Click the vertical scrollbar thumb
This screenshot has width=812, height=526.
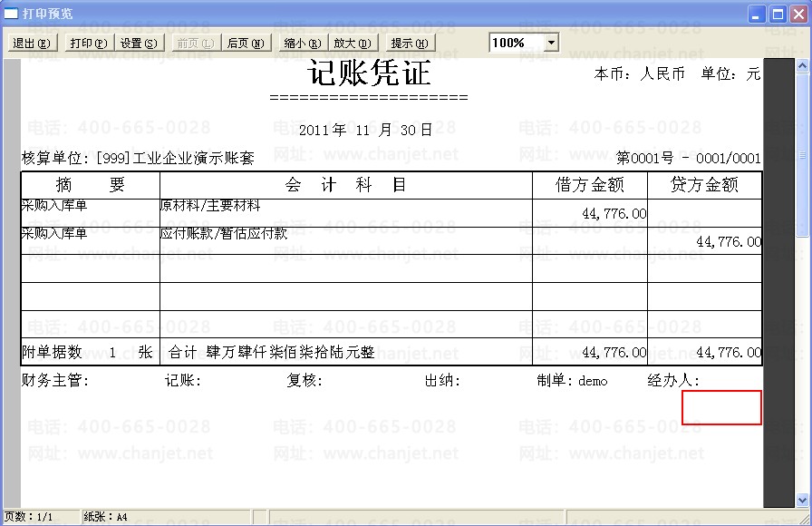[x=802, y=155]
